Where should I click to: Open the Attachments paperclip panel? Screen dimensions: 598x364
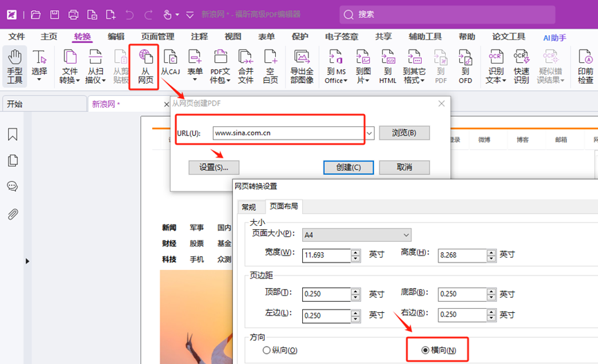tap(12, 214)
